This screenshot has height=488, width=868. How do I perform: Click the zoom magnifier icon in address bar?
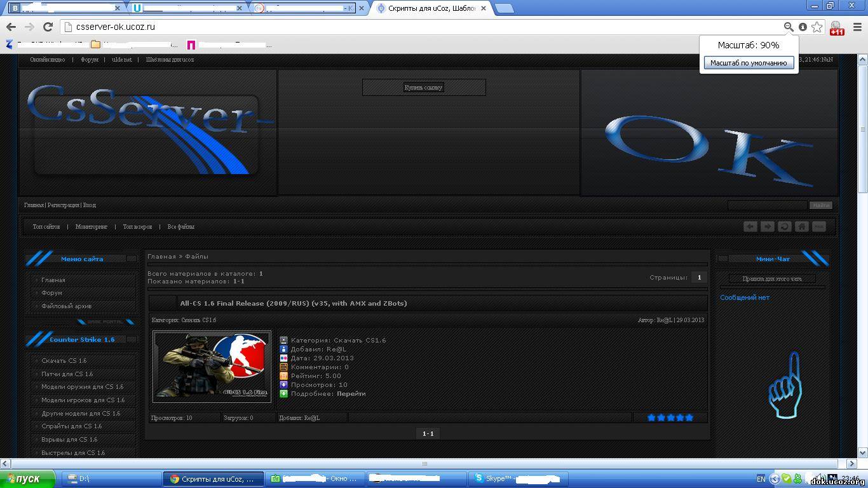click(789, 27)
